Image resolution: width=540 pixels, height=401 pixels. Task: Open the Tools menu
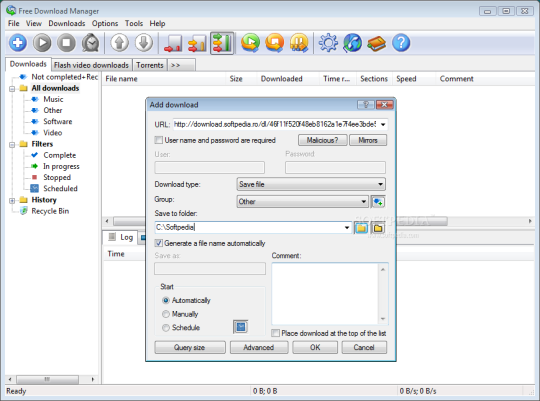134,23
